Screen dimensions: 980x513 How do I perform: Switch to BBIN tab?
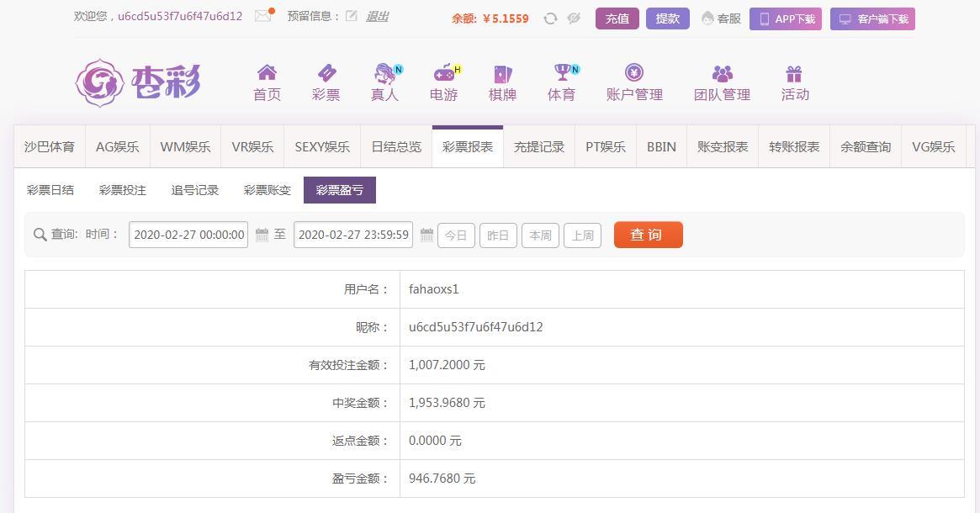(x=661, y=147)
